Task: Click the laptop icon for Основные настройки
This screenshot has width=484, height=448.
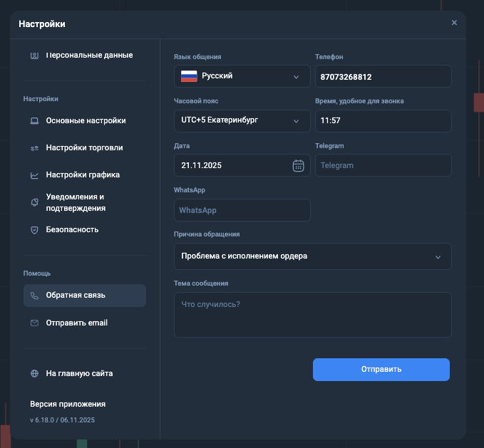Action: pyautogui.click(x=34, y=120)
